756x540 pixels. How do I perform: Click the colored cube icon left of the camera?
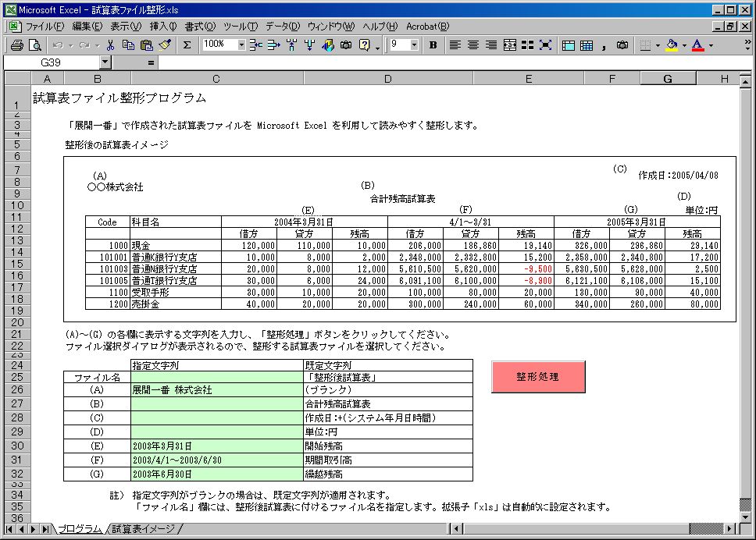[x=328, y=45]
